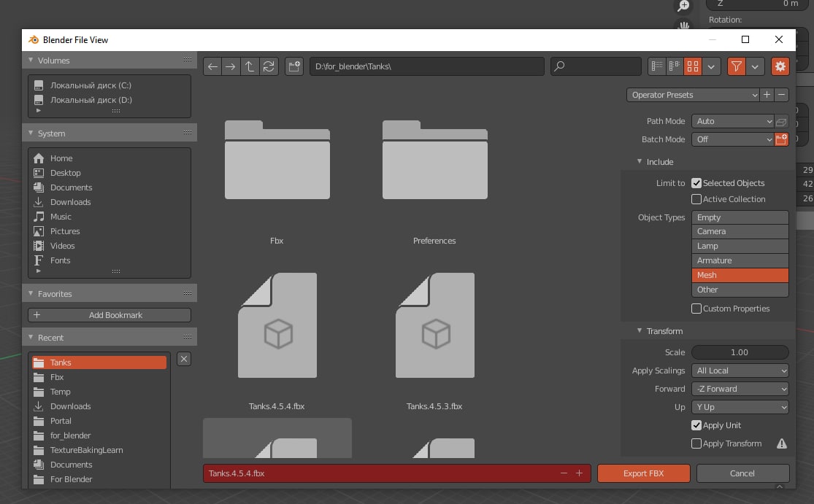Viewport: 814px width, 504px height.
Task: Open Apply Scalings dropdown
Action: coord(740,371)
